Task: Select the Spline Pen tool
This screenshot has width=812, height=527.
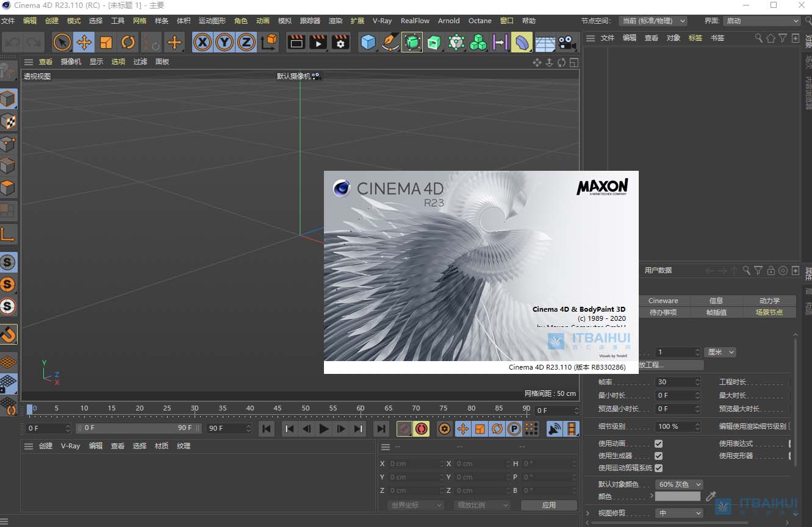Action: point(390,43)
